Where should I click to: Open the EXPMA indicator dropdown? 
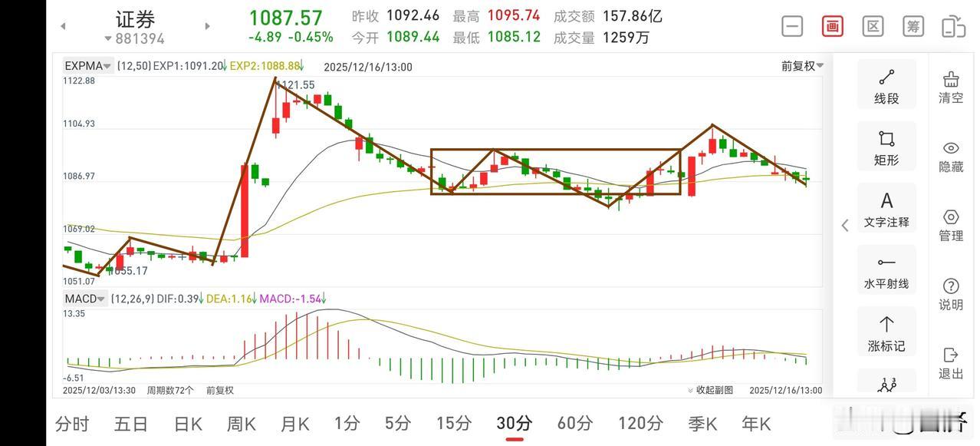click(88, 66)
